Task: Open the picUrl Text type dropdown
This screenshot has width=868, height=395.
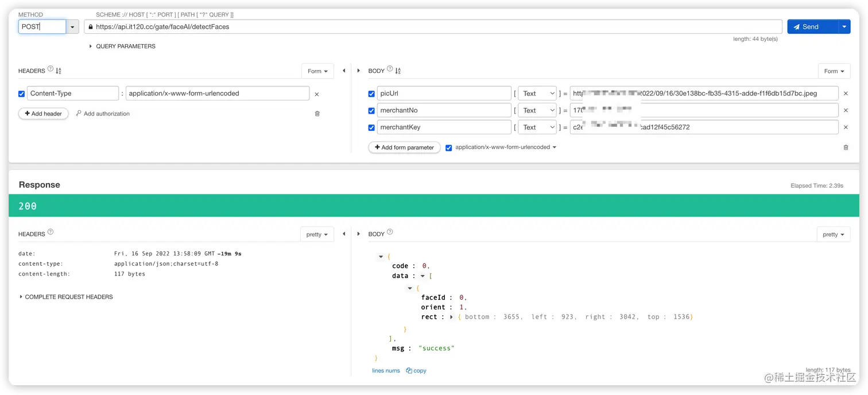Action: [x=537, y=93]
